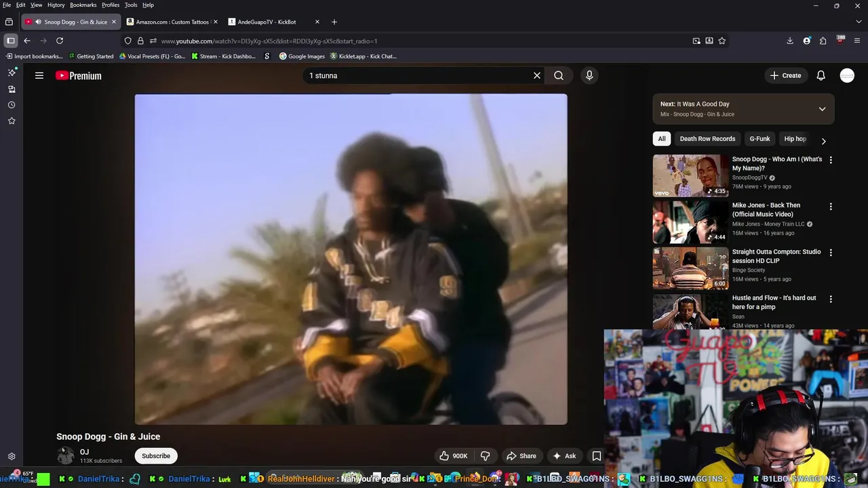
Task: Select the All filter chip
Action: pos(662,139)
